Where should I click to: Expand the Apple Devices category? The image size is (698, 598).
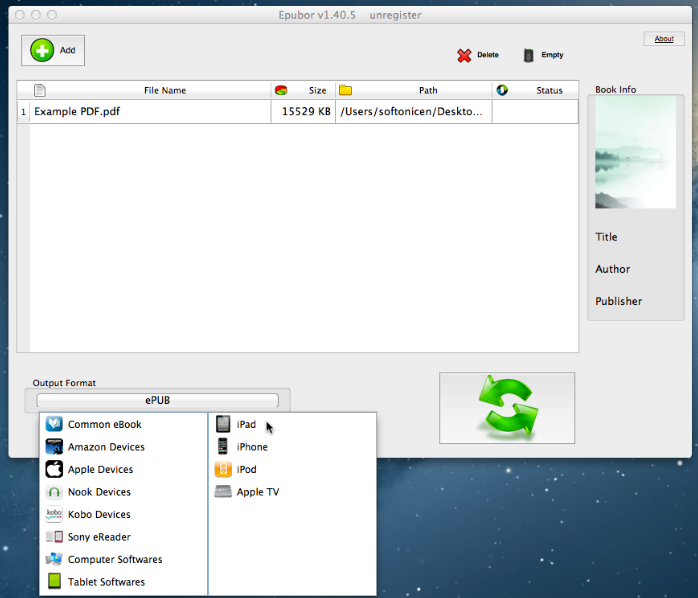pos(100,470)
